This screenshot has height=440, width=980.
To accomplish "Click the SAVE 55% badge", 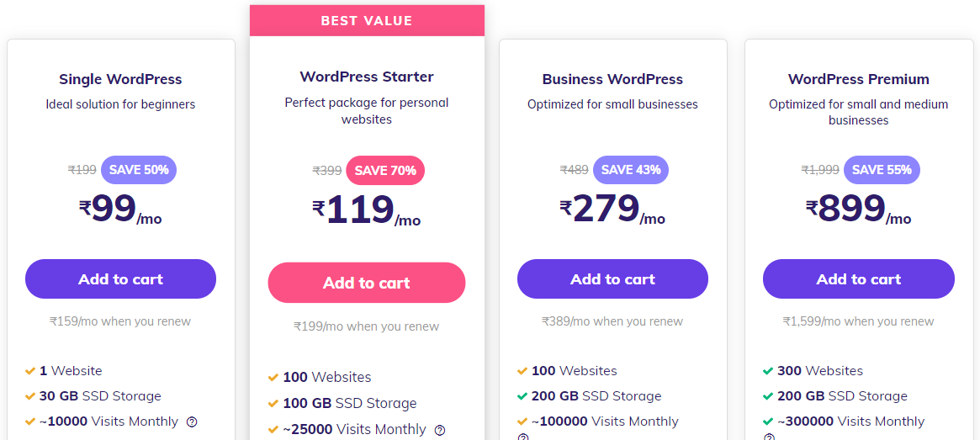I will (x=882, y=170).
